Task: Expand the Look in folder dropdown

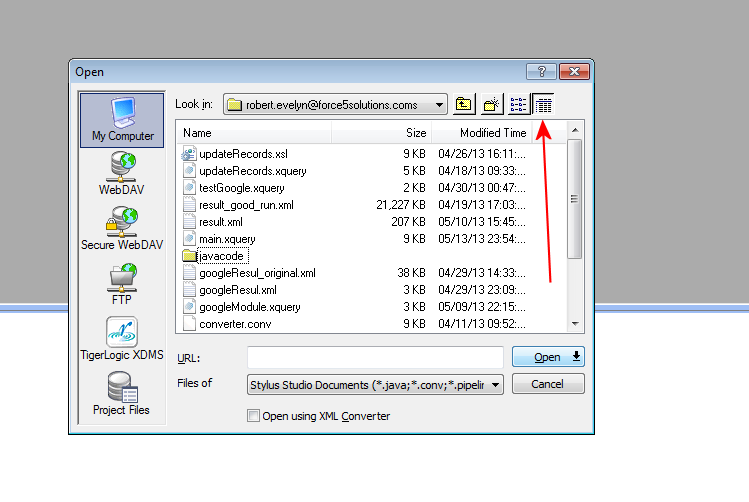Action: click(x=440, y=104)
